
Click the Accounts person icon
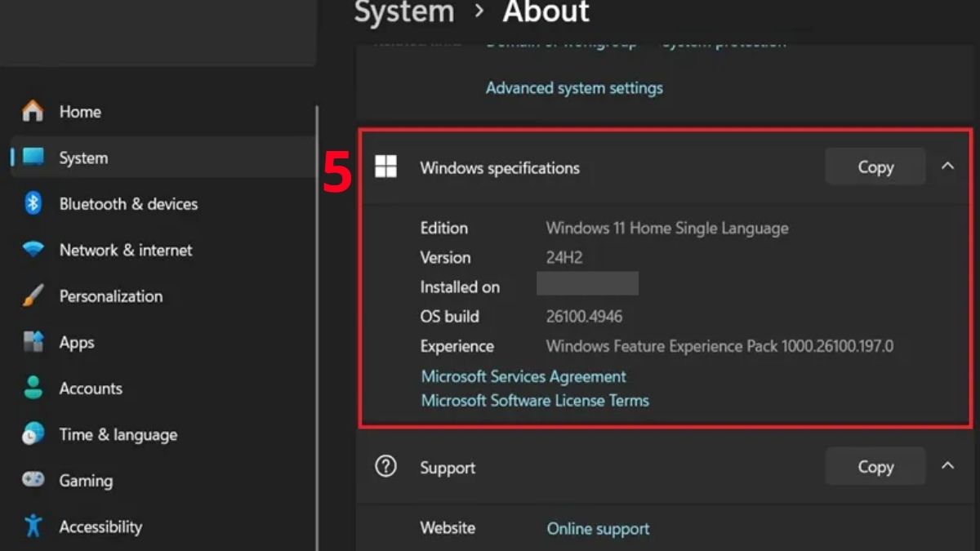coord(33,389)
